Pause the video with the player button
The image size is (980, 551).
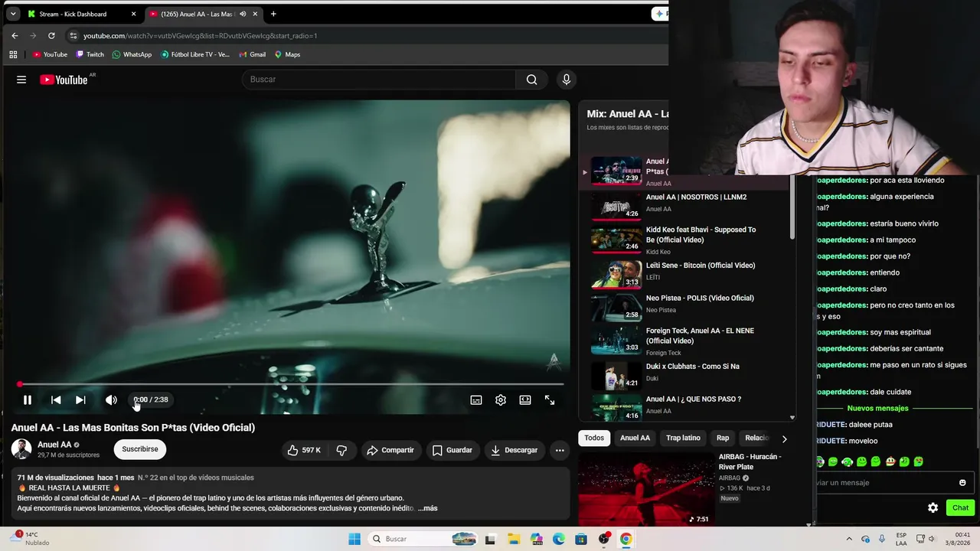point(27,399)
